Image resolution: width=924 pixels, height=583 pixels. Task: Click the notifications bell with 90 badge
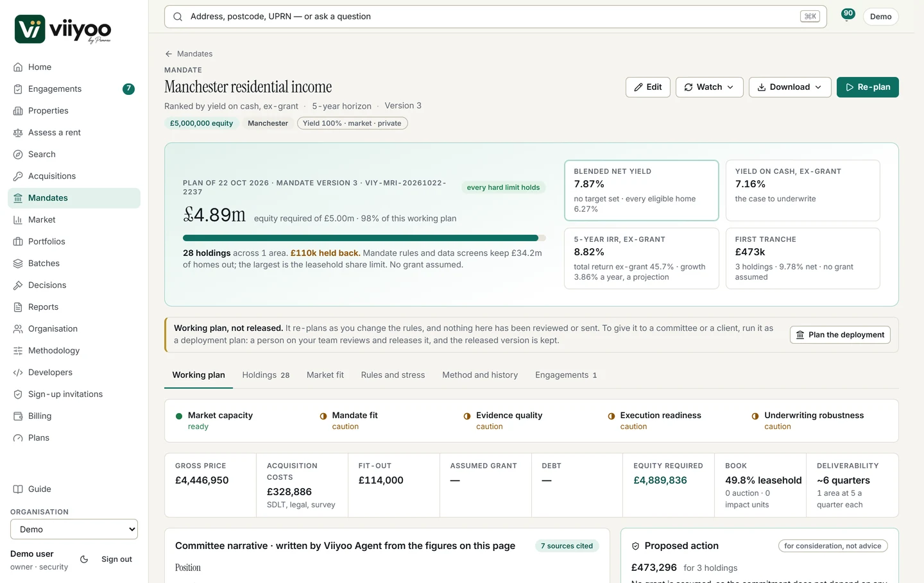[x=847, y=16]
